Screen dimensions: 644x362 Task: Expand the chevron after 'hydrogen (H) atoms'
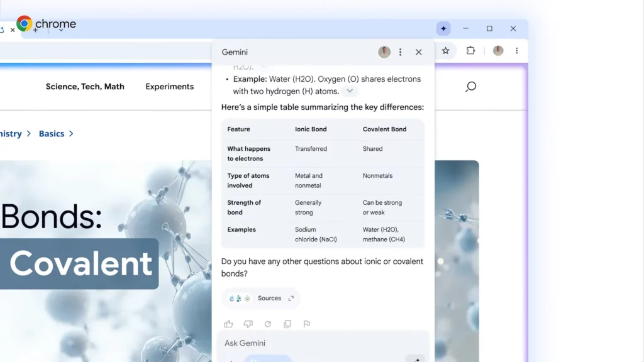350,91
